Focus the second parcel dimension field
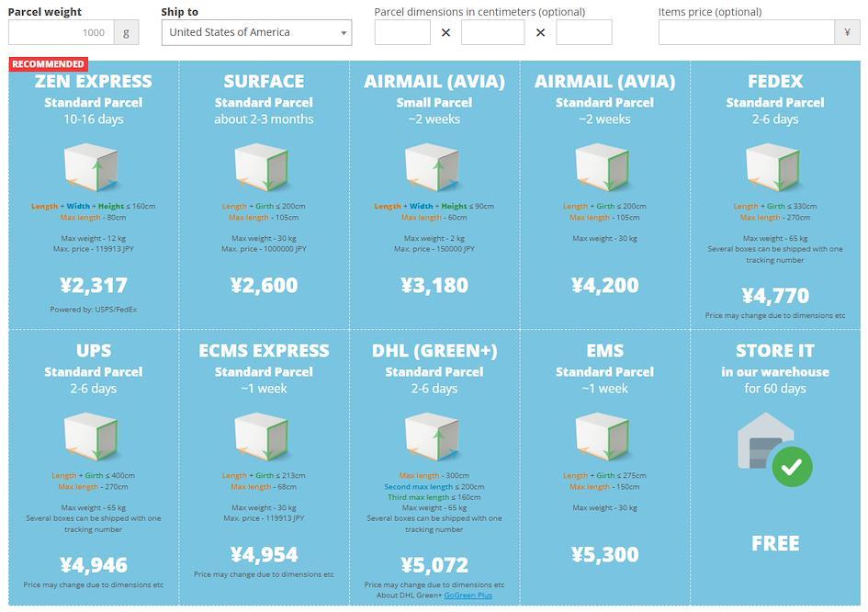The height and width of the screenshot is (612, 868). (492, 32)
